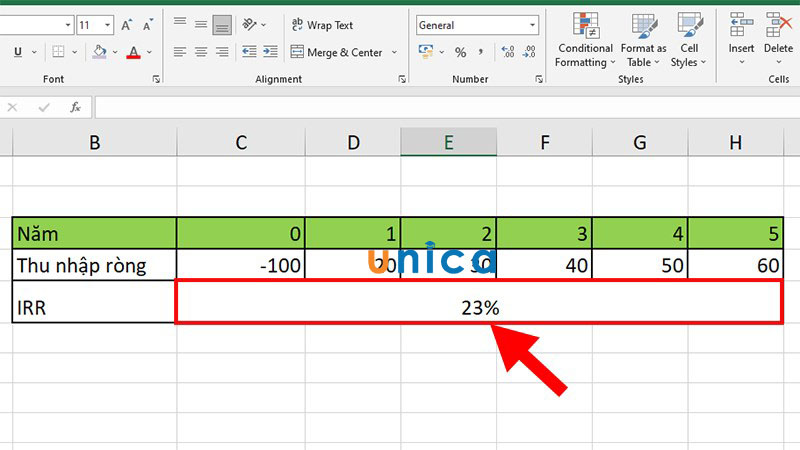Click the Increase Font Size icon
The width and height of the screenshot is (800, 450).
[x=126, y=25]
